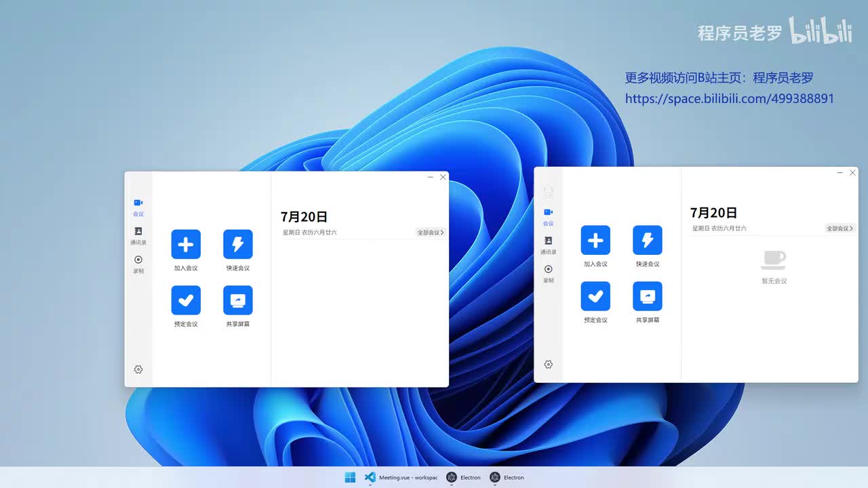868x488 pixels.
Task: Click the settings gear in right window
Action: pos(549,364)
